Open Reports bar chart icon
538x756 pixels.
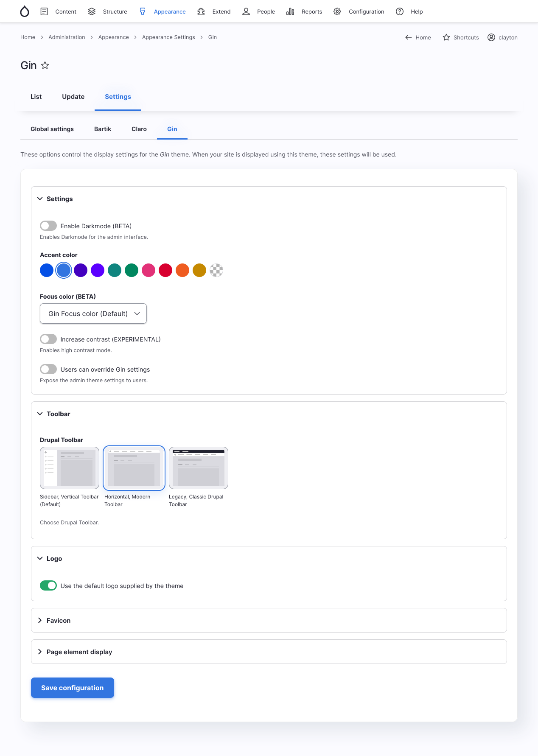pyautogui.click(x=290, y=11)
